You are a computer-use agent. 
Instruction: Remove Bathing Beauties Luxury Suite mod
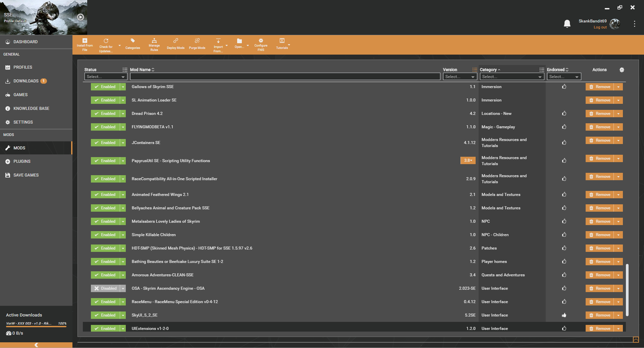pos(600,262)
